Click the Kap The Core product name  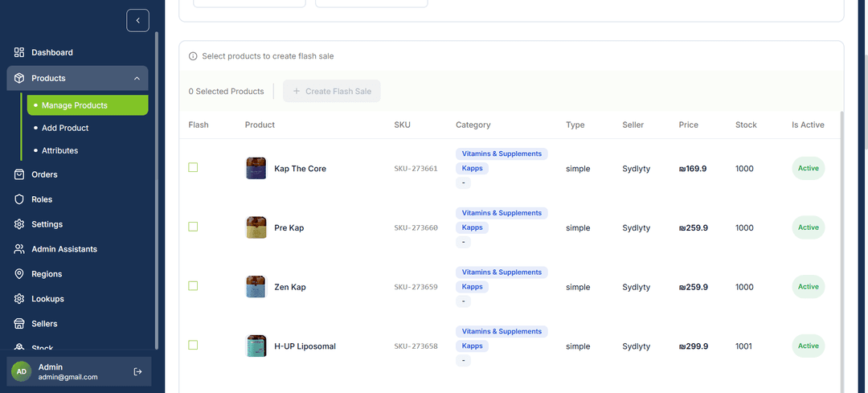(x=300, y=169)
